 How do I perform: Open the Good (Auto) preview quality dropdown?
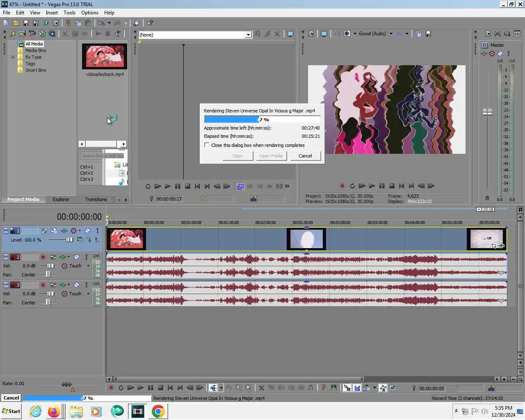pos(391,34)
